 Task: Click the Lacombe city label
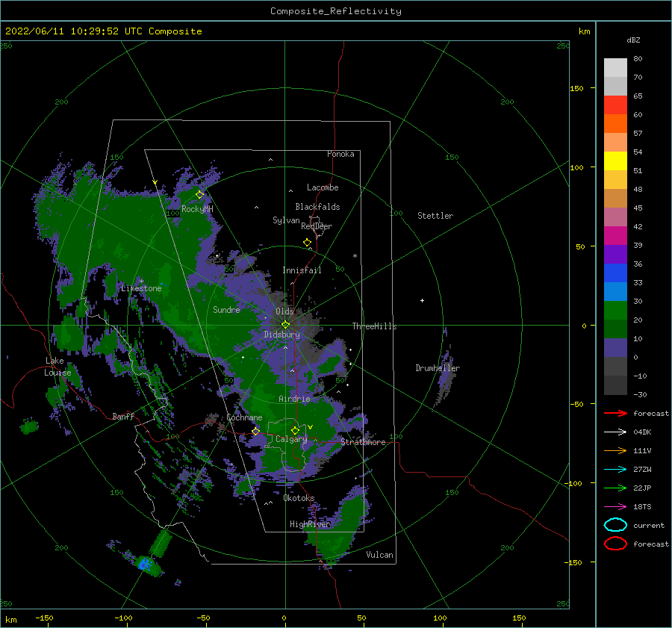pyautogui.click(x=323, y=187)
